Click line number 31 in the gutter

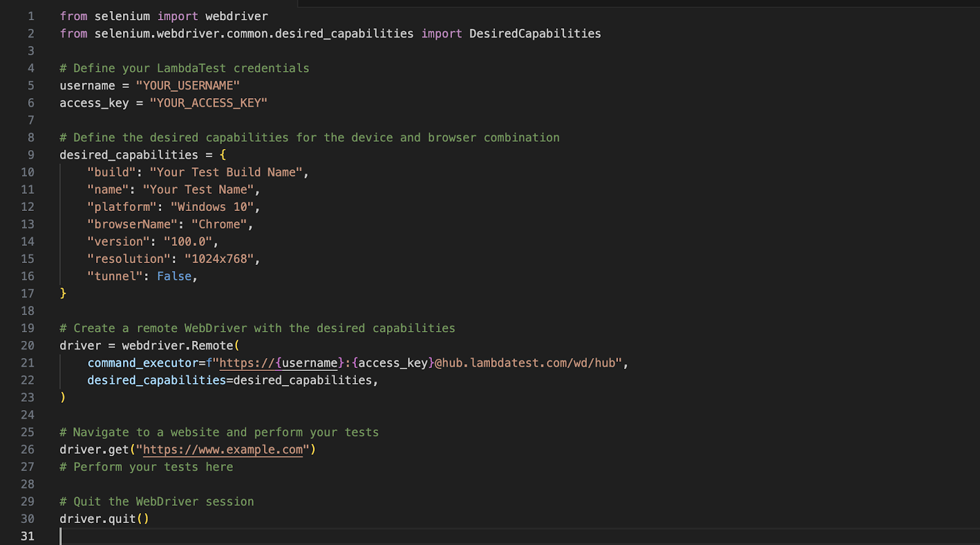click(28, 536)
